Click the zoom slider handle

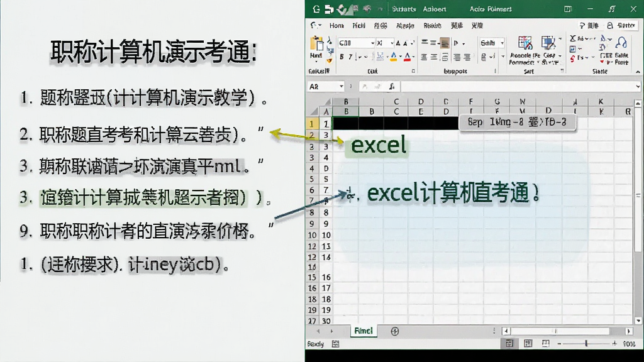586,344
